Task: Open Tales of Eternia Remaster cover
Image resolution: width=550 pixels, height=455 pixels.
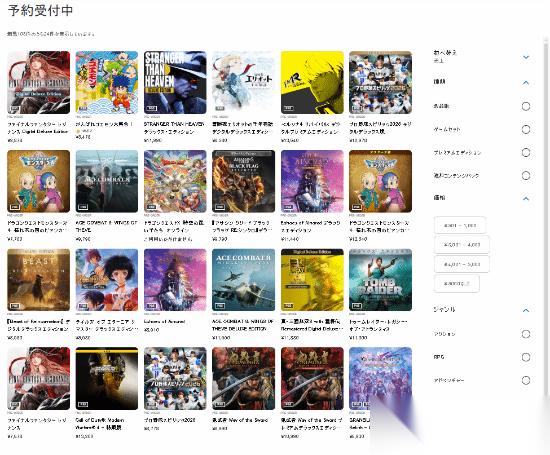Action: pos(107,280)
